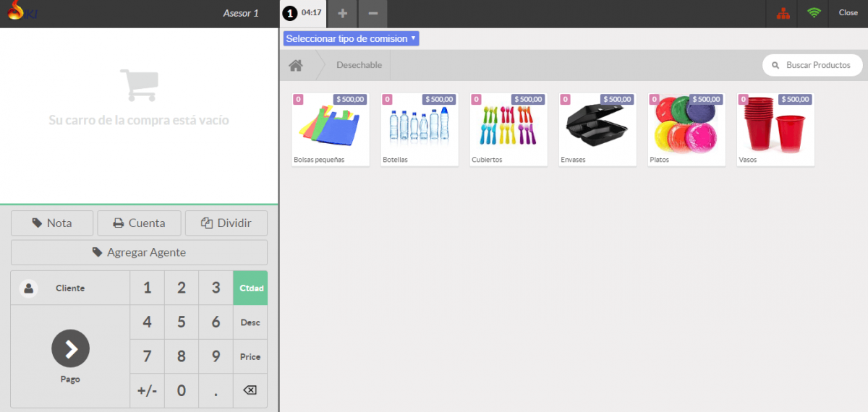Click the Nota button
The width and height of the screenshot is (868, 412).
(52, 223)
